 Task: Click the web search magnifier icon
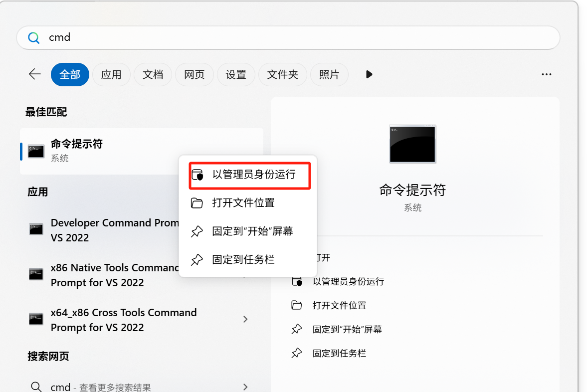click(36, 387)
